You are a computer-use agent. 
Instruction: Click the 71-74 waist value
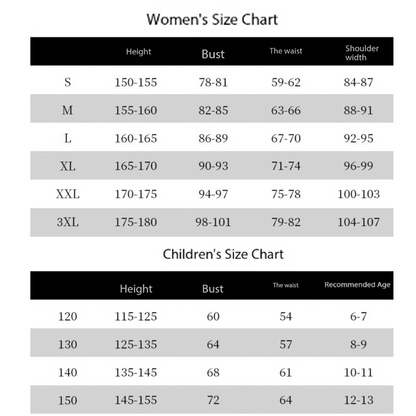pyautogui.click(x=286, y=166)
